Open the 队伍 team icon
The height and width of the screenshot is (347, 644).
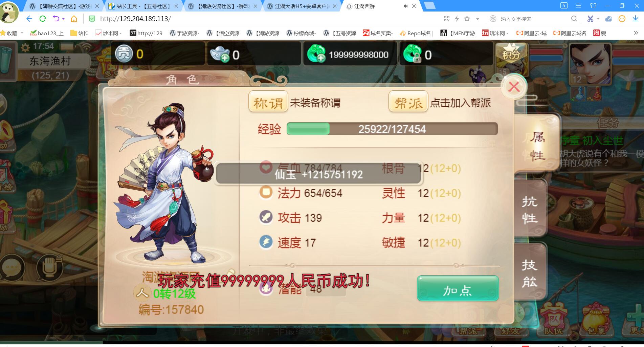554,319
